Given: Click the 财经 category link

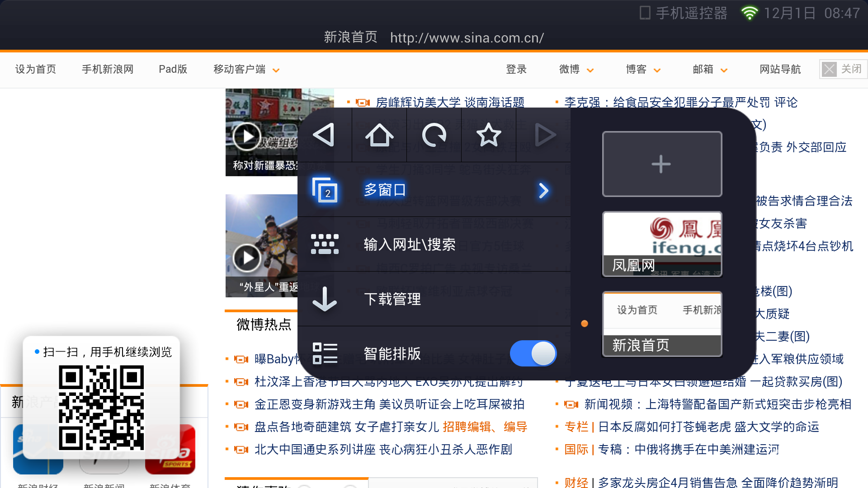Looking at the screenshot, I should coord(576,482).
